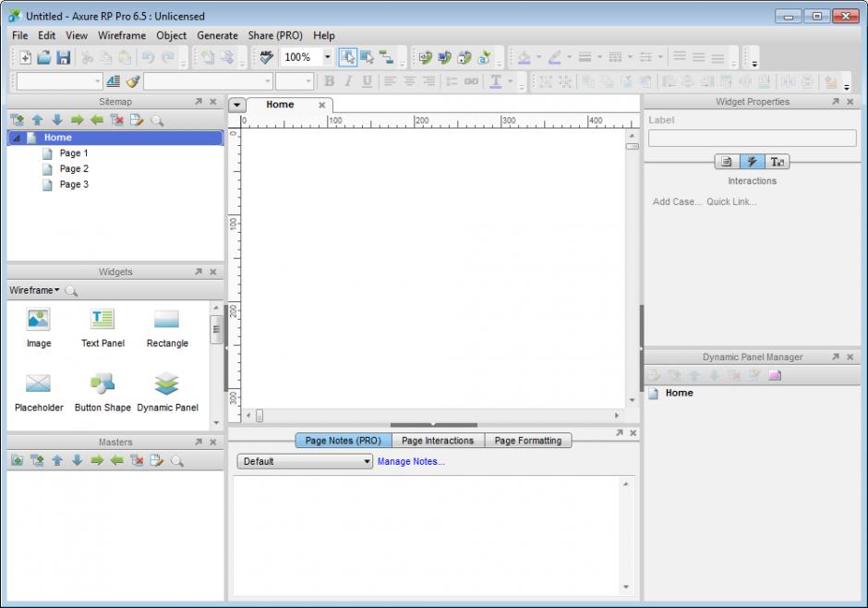Click the Widgets panel vertical scrollbar thumb

(216, 329)
